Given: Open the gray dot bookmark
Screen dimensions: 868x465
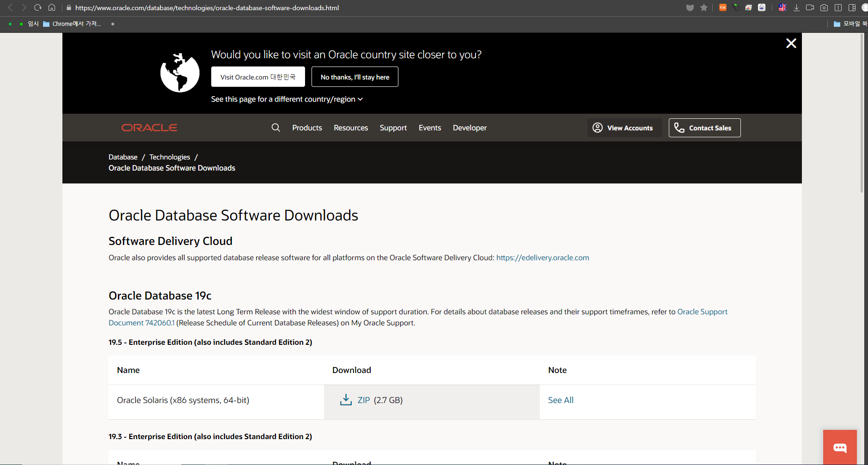Looking at the screenshot, I should pyautogui.click(x=113, y=24).
